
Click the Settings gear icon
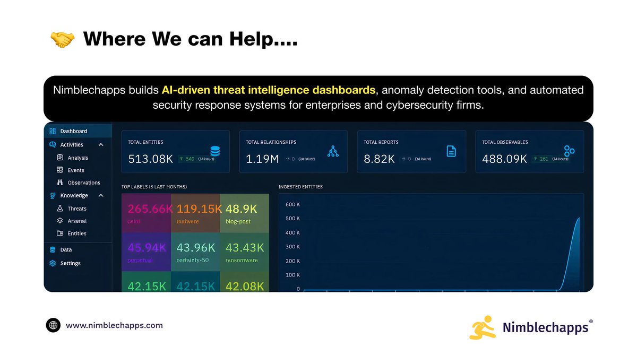[x=52, y=263]
